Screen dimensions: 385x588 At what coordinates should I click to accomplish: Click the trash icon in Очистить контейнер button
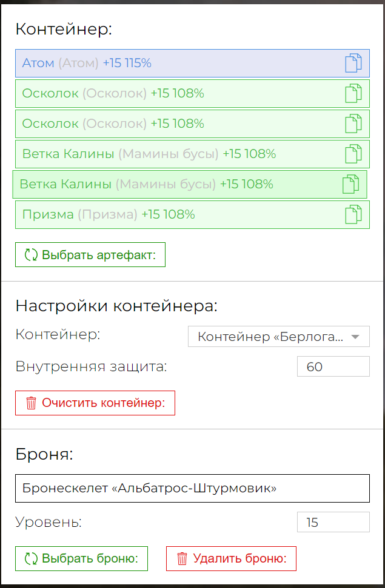click(x=32, y=403)
